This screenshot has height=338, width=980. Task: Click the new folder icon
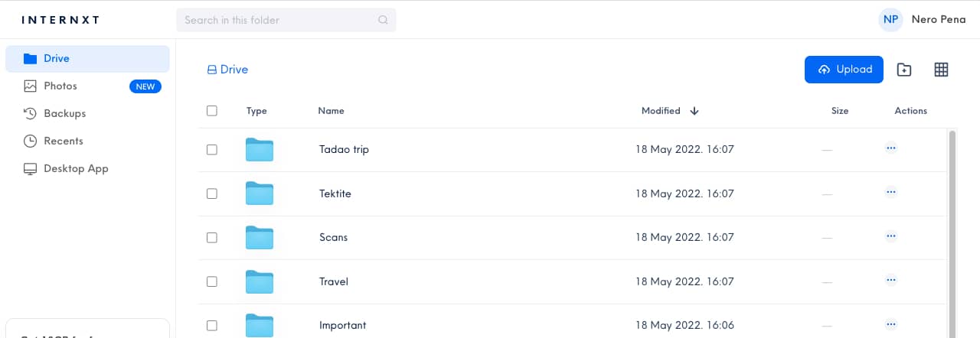tap(904, 70)
